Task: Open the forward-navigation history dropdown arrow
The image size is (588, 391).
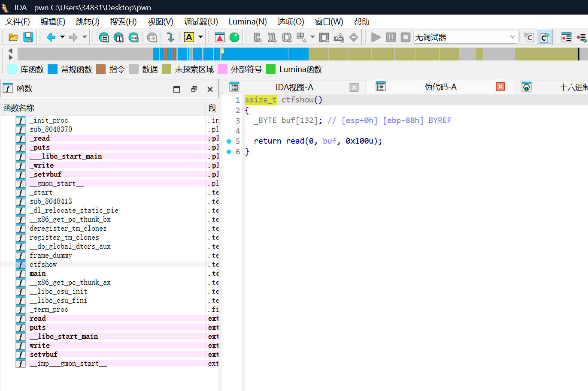Action: click(x=85, y=37)
